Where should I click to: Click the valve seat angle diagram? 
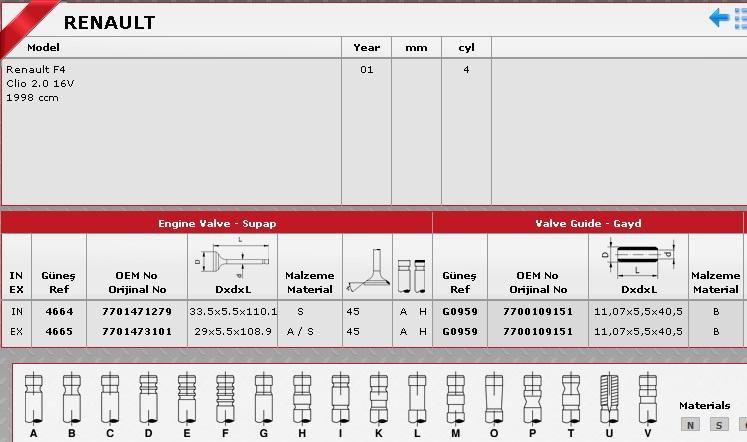click(x=367, y=271)
